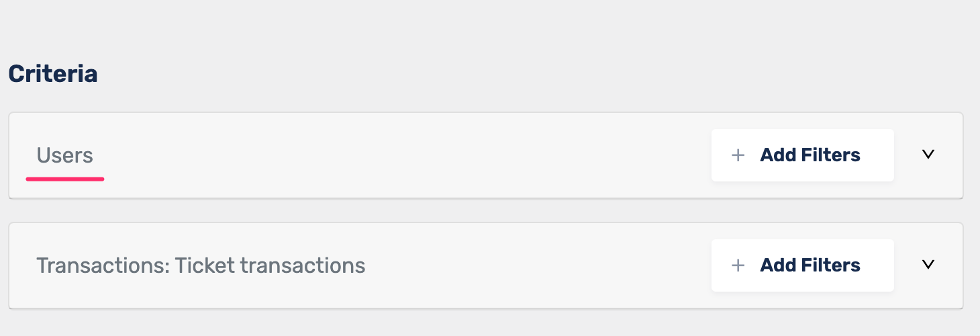Click the words 'Ticket transactions' in the label

[271, 265]
